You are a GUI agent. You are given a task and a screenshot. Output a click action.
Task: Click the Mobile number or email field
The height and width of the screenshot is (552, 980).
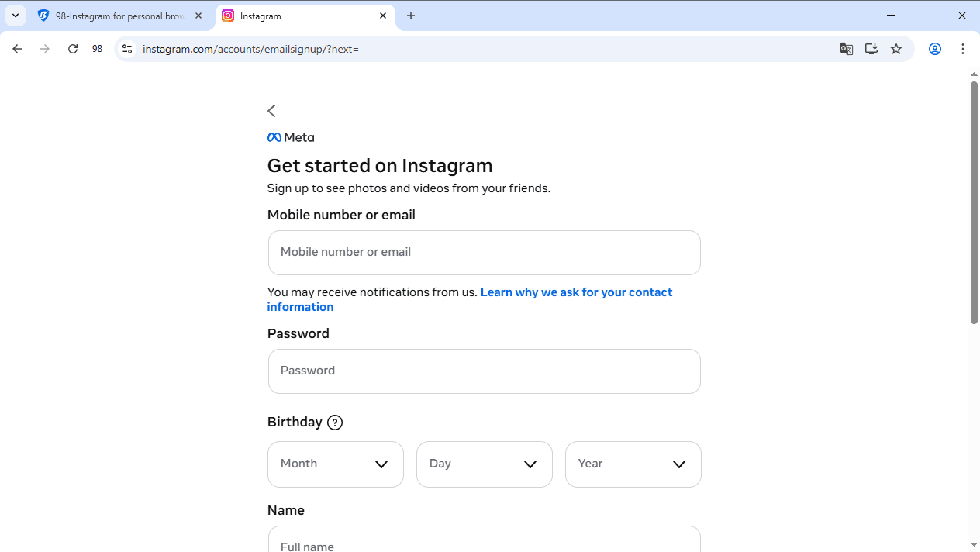tap(484, 252)
